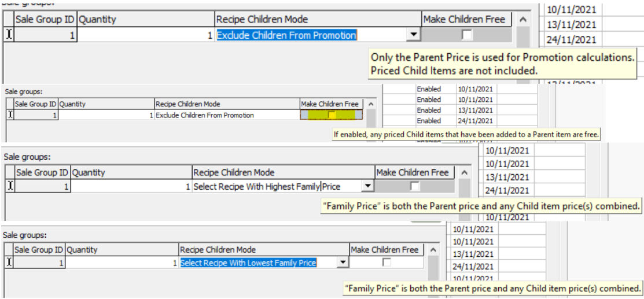
Task: Open dropdown for highlighted Exclude Children From Promotion
Action: tap(413, 35)
